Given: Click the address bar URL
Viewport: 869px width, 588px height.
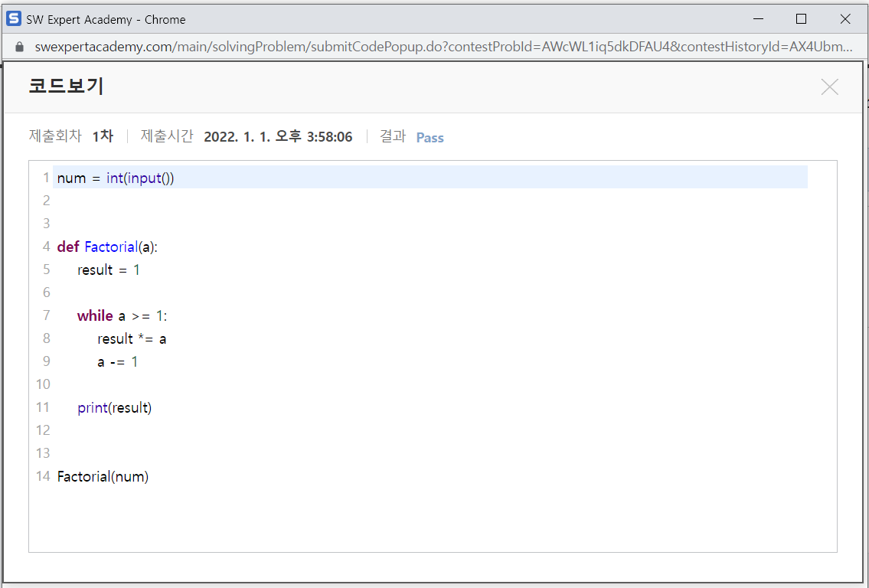Looking at the screenshot, I should coord(443,47).
